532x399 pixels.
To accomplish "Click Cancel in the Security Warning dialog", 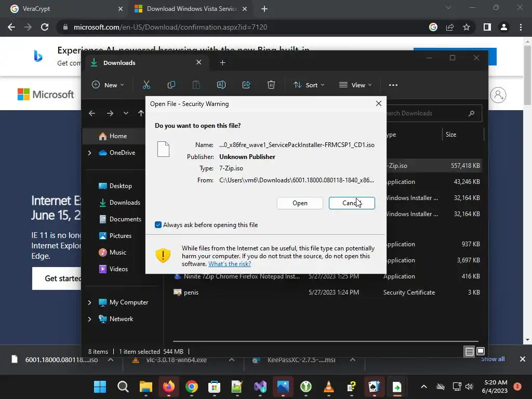I will tap(352, 203).
